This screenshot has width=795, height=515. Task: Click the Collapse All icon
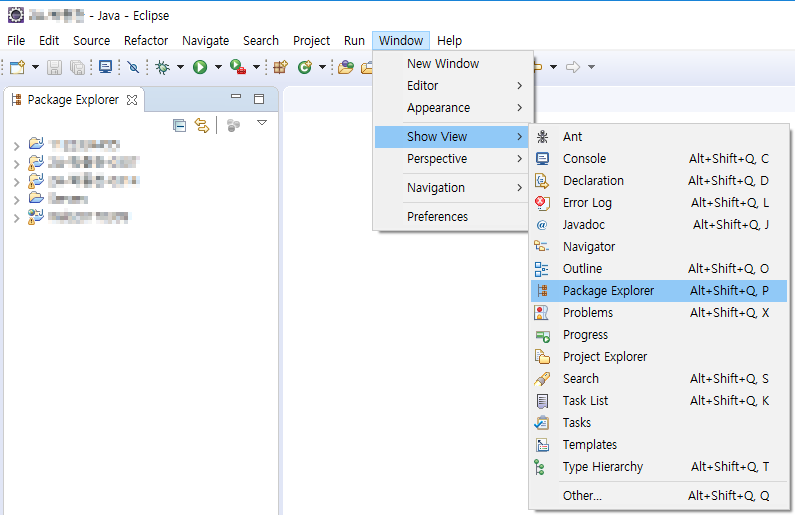179,125
